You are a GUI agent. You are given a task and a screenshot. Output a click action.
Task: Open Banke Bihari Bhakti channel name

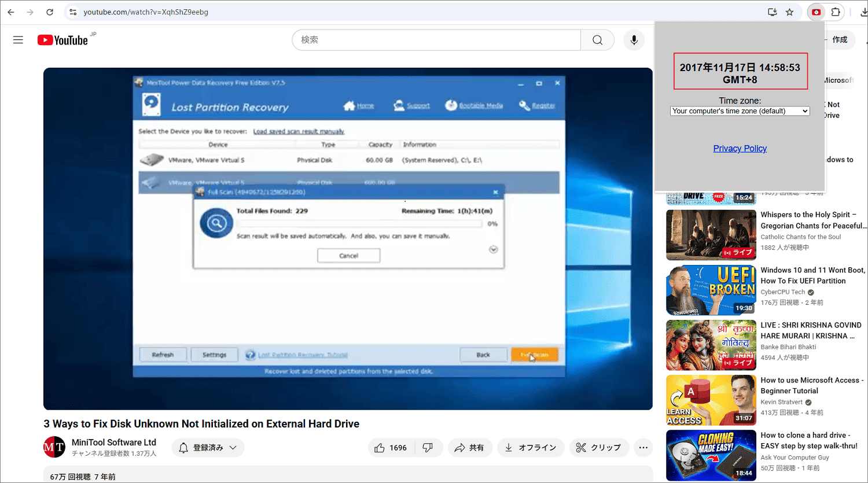789,347
